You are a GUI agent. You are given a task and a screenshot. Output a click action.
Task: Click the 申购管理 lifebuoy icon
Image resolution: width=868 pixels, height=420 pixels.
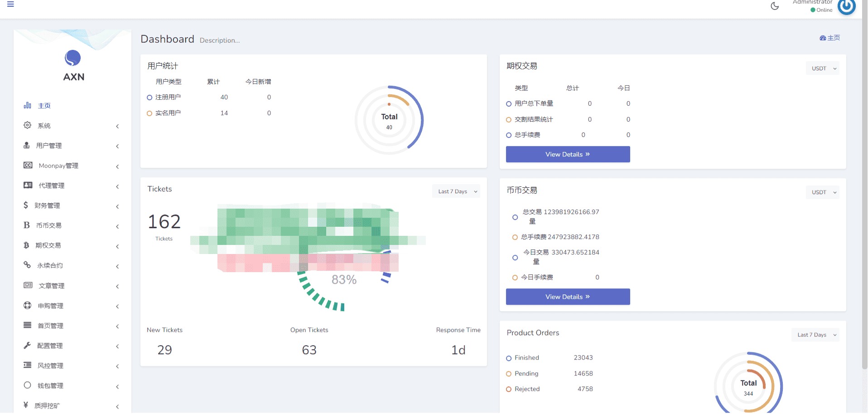(x=27, y=305)
